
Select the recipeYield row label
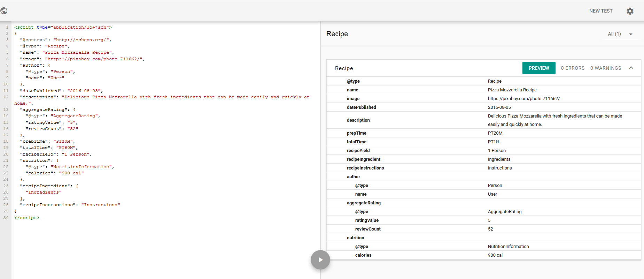358,151
